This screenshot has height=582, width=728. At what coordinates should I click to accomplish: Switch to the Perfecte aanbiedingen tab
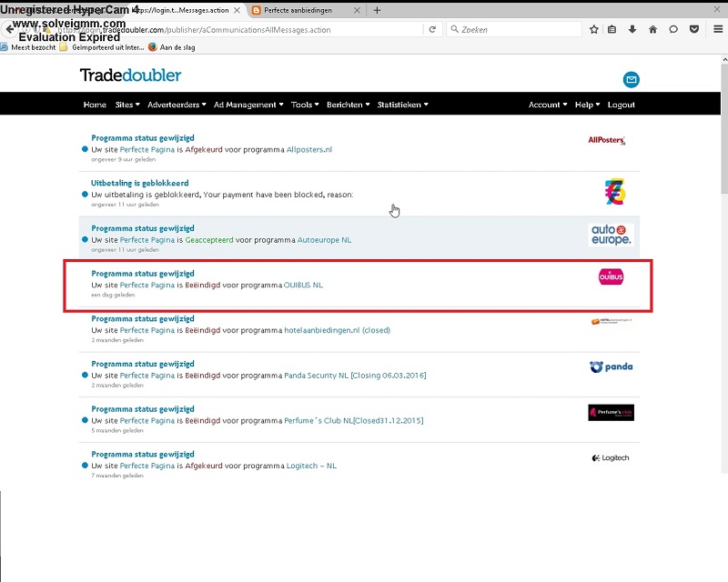[300, 10]
